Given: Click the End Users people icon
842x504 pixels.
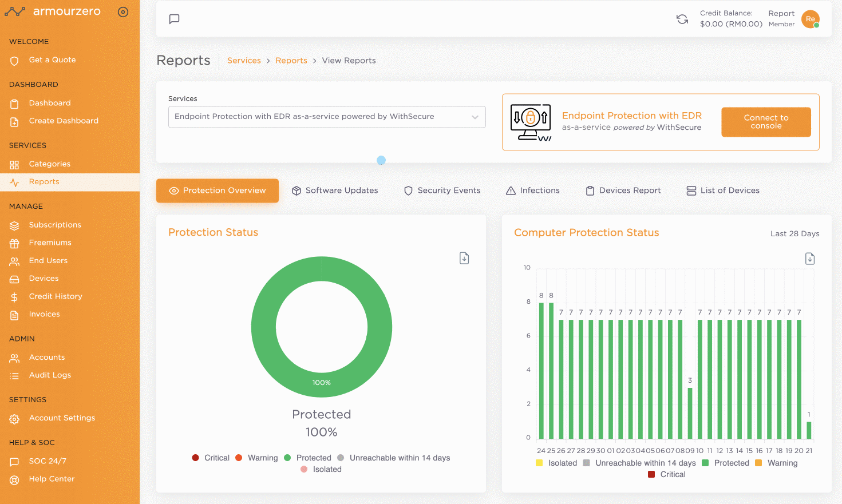Looking at the screenshot, I should 14,261.
